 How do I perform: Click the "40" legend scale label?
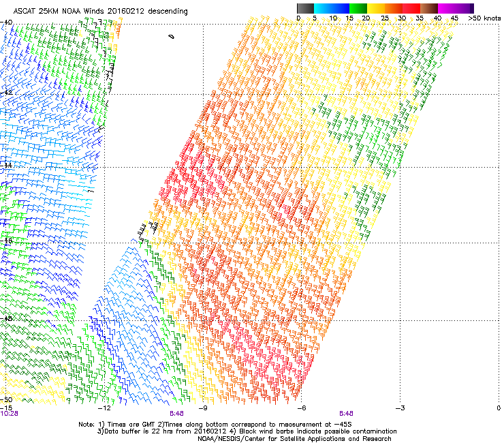coord(437,18)
